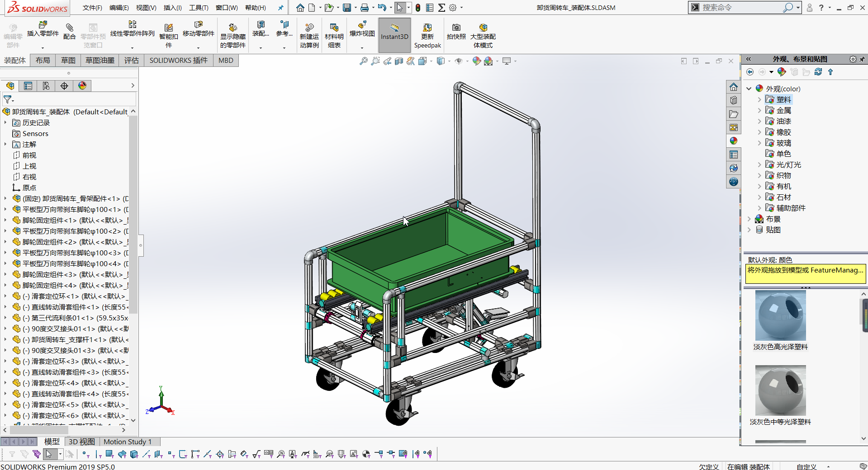
Task: Expand the 橡胶 rubber appearance folder
Action: coord(759,132)
